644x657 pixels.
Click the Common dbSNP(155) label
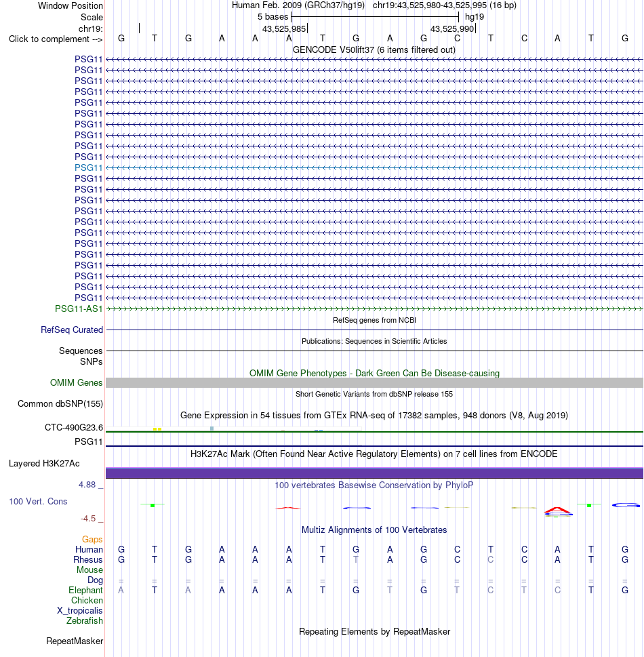click(60, 404)
